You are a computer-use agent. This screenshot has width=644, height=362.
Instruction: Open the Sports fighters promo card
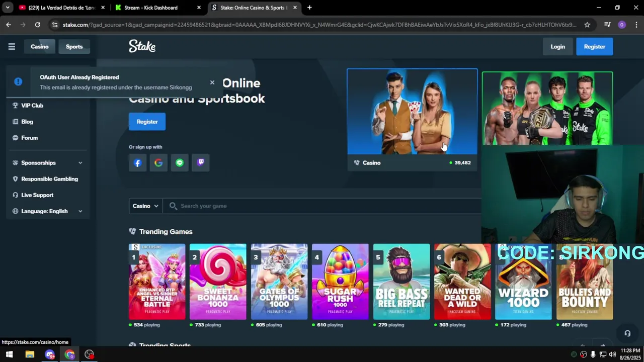coord(547,108)
